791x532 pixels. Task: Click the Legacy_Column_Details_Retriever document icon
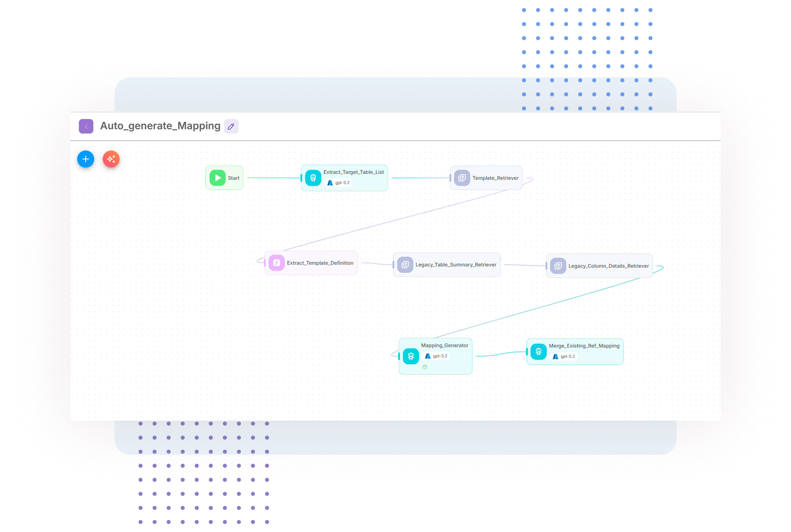click(558, 266)
